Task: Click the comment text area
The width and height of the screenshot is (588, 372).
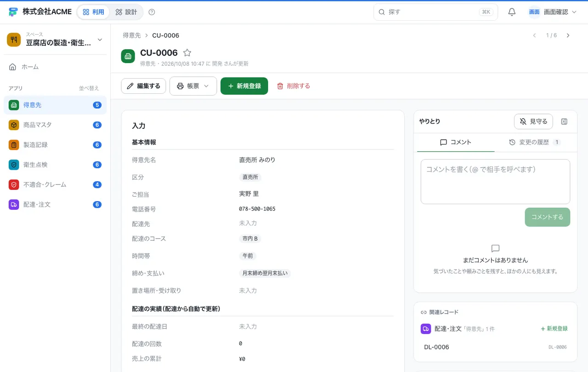Action: tap(495, 182)
